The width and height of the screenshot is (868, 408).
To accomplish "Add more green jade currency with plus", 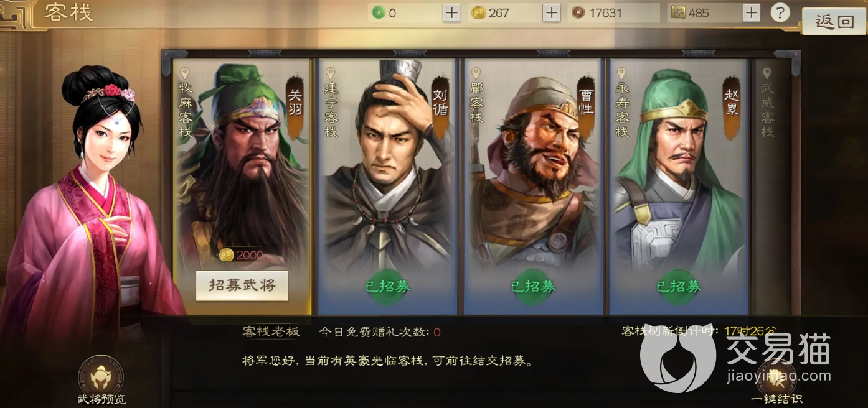I will point(451,12).
